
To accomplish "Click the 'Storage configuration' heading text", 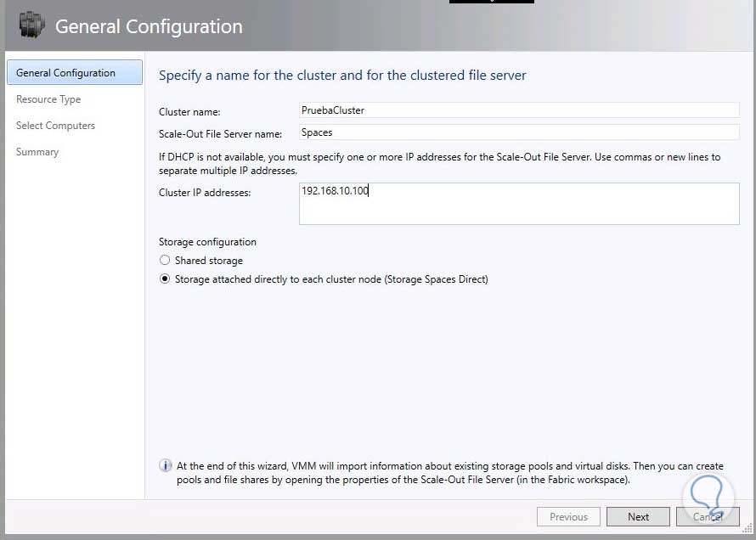I will point(207,242).
